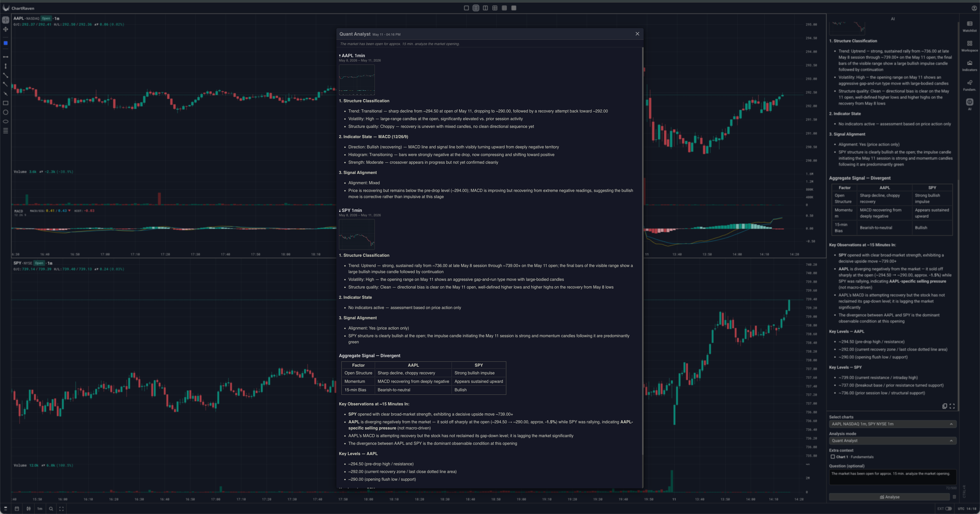Choose the single-chart layout icon
The width and height of the screenshot is (980, 514).
coord(466,8)
